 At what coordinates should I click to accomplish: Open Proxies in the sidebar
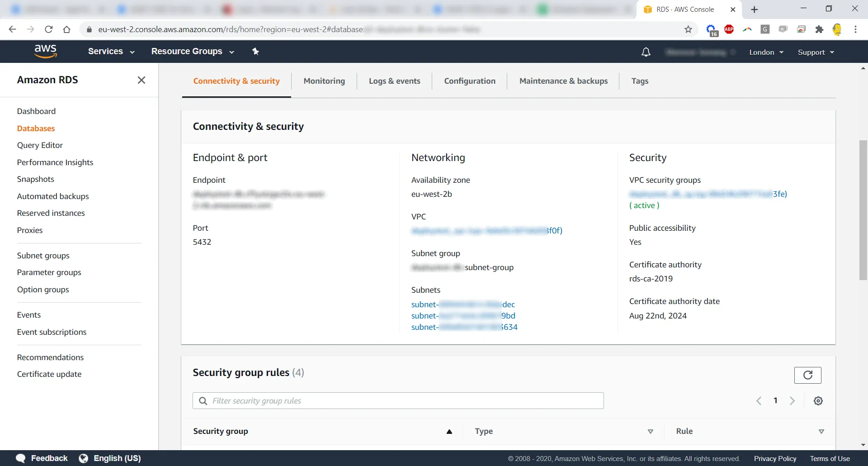(30, 230)
